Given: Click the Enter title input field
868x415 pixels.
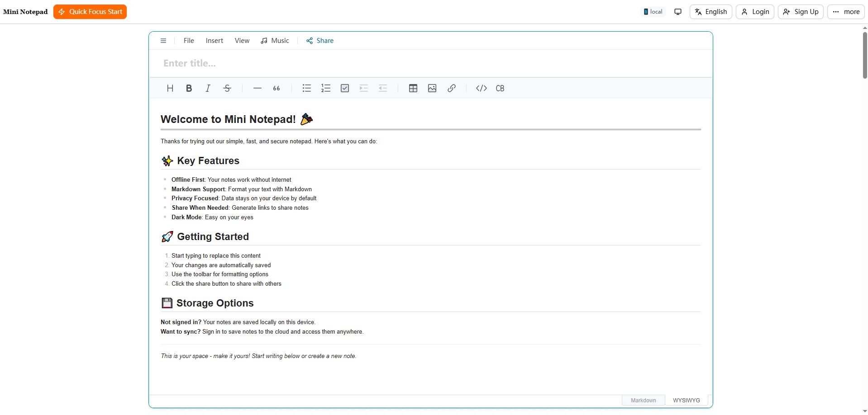Looking at the screenshot, I should point(317,63).
